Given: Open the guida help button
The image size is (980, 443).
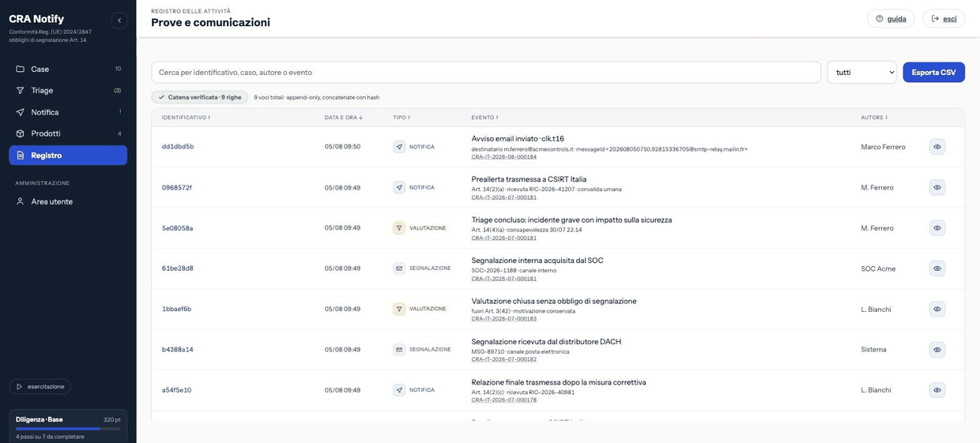Looking at the screenshot, I should (891, 19).
